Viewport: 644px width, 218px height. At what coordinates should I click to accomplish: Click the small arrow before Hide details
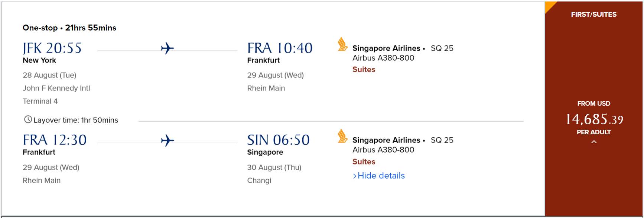355,176
